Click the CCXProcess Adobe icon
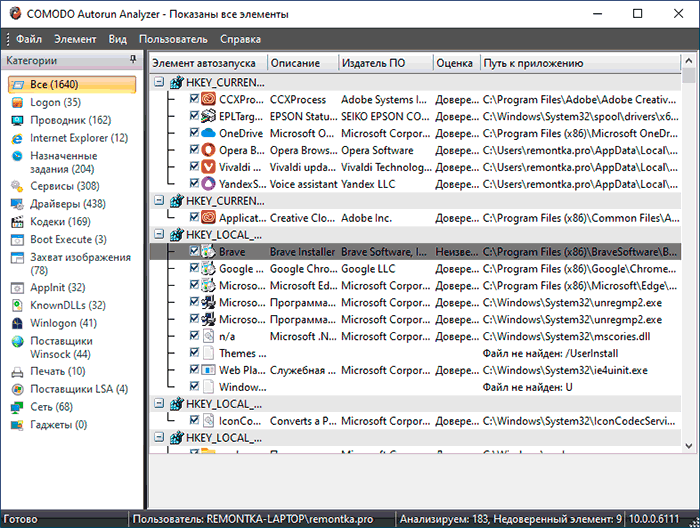 click(208, 99)
